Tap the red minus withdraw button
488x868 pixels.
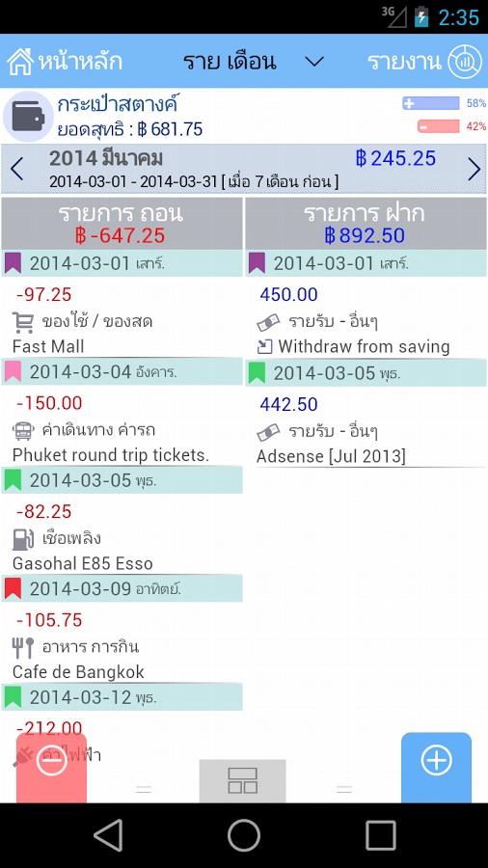click(51, 768)
